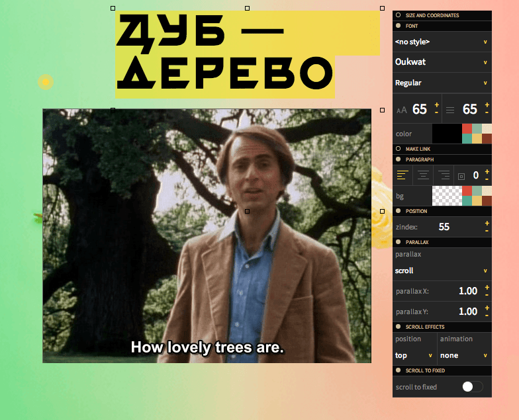Increase zindex value with plus

point(487,223)
